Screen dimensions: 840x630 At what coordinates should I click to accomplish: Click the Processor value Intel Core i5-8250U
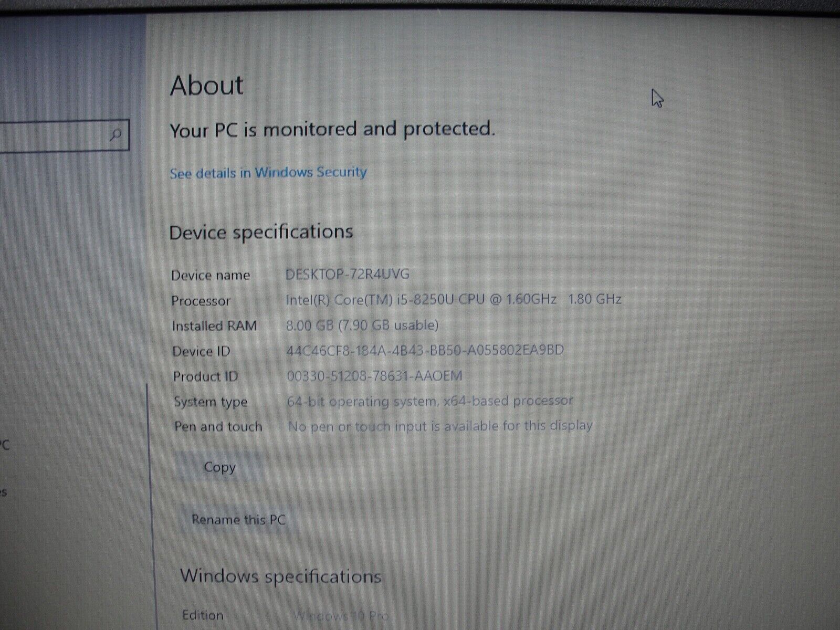[454, 300]
